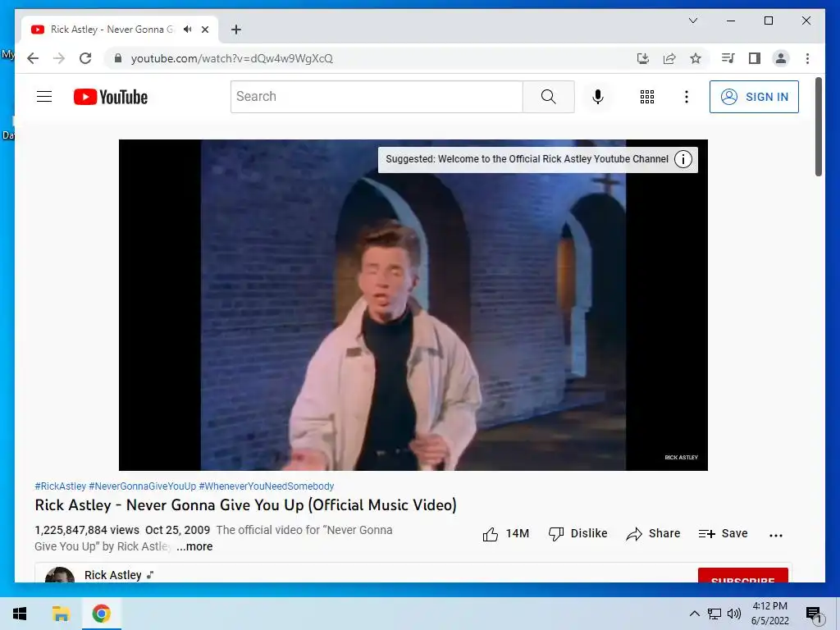Image resolution: width=840 pixels, height=630 pixels.
Task: Open YouTube settings three-dot menu
Action: pyautogui.click(x=687, y=97)
